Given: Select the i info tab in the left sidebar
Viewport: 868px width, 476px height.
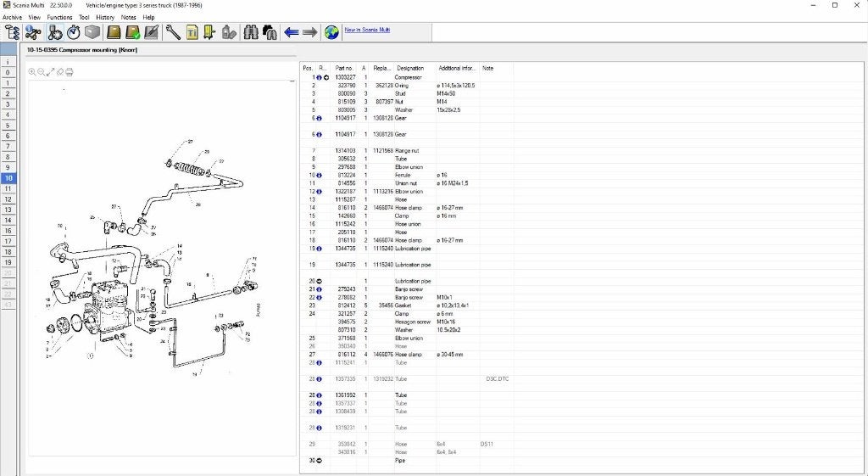Looking at the screenshot, I should pyautogui.click(x=8, y=62).
